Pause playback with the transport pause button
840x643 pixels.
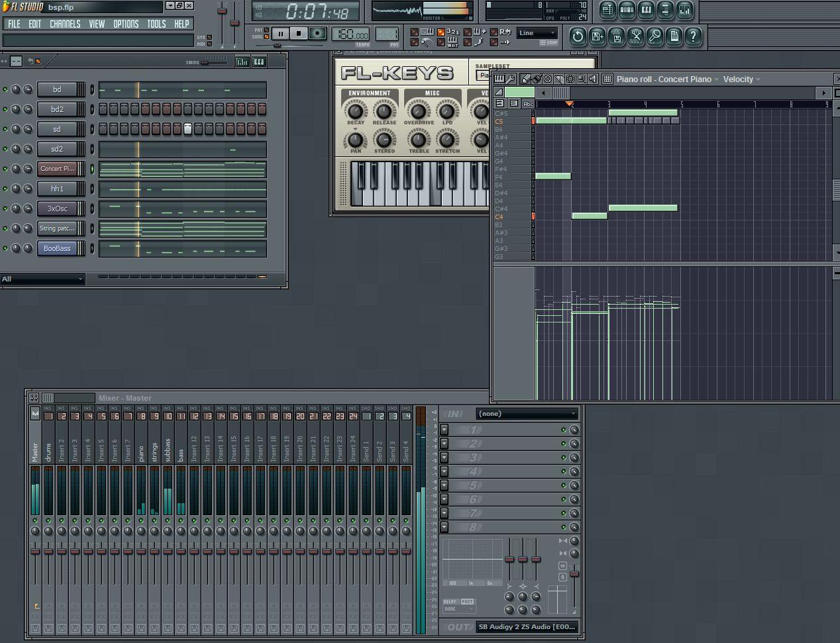click(x=280, y=33)
